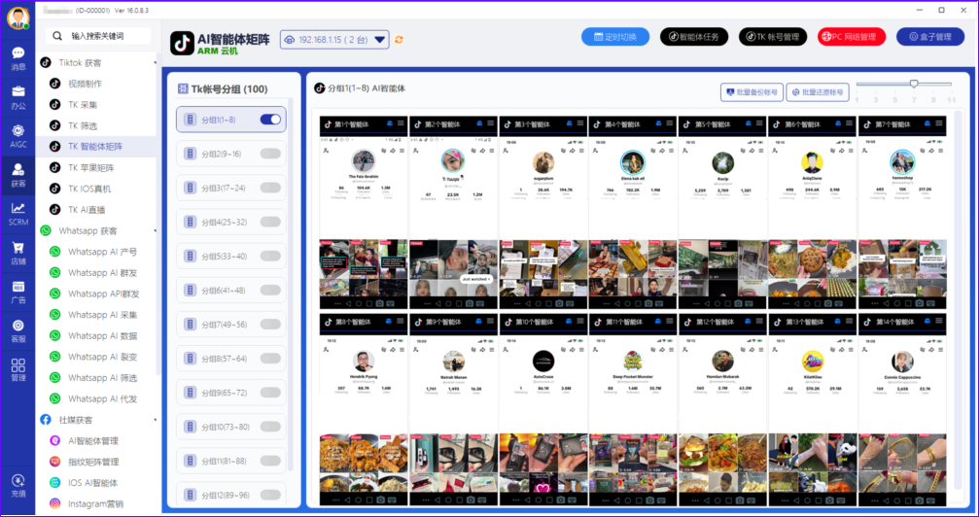980x517 pixels.
Task: Select the 获客 customer acquisition sidebar icon
Action: click(18, 175)
